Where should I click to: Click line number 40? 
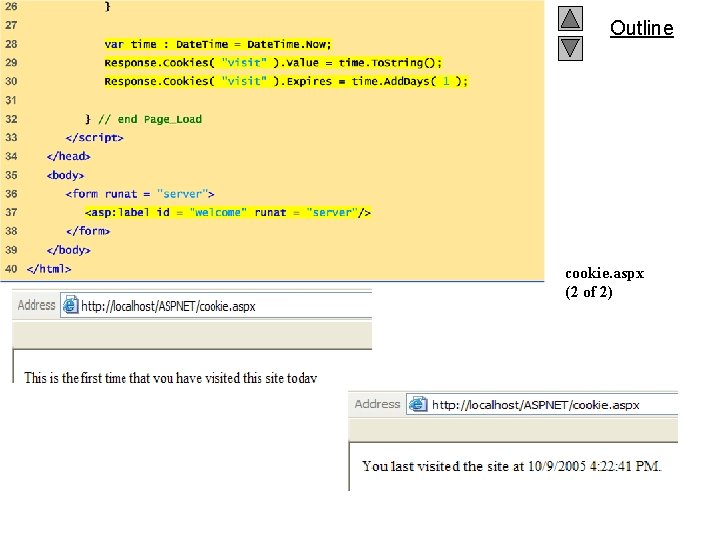11,269
